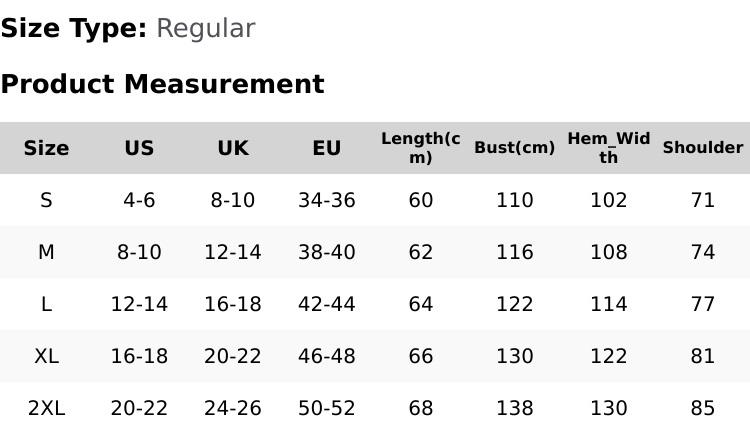Select the UK column header
This screenshot has width=750, height=434.
tap(233, 148)
